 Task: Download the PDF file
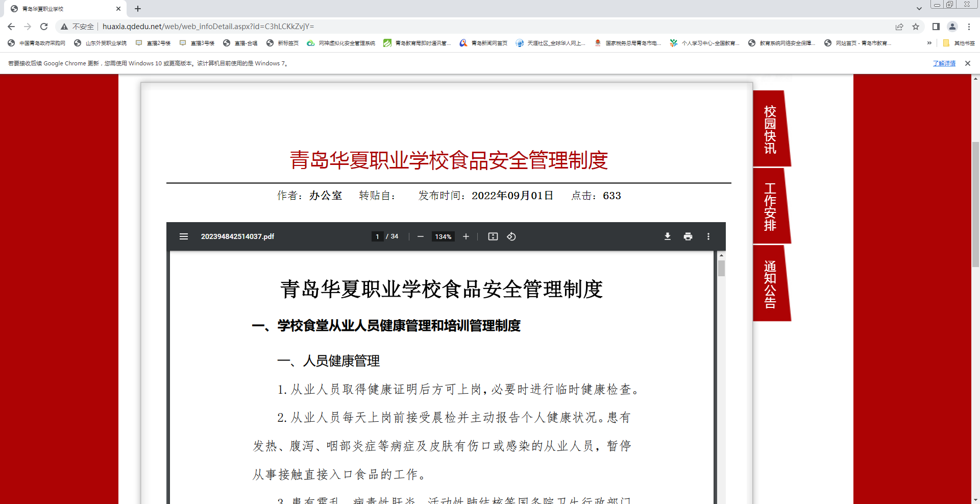tap(667, 236)
